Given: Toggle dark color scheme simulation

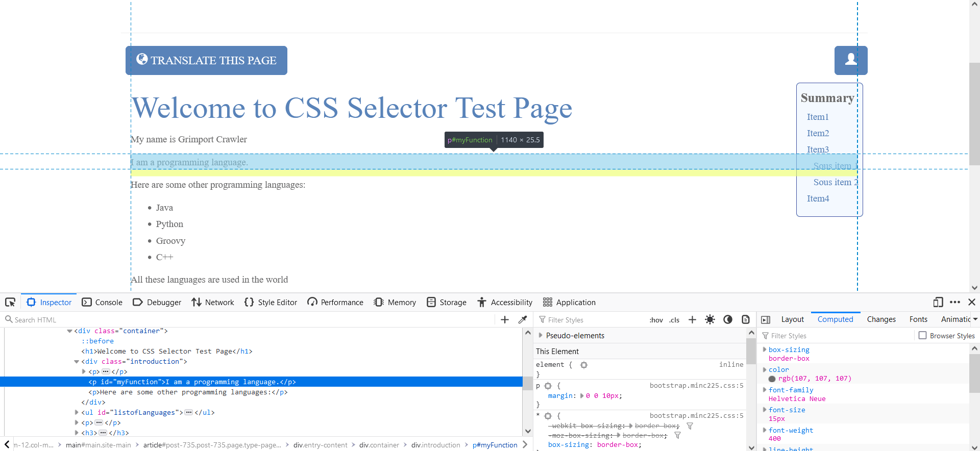Looking at the screenshot, I should [728, 319].
